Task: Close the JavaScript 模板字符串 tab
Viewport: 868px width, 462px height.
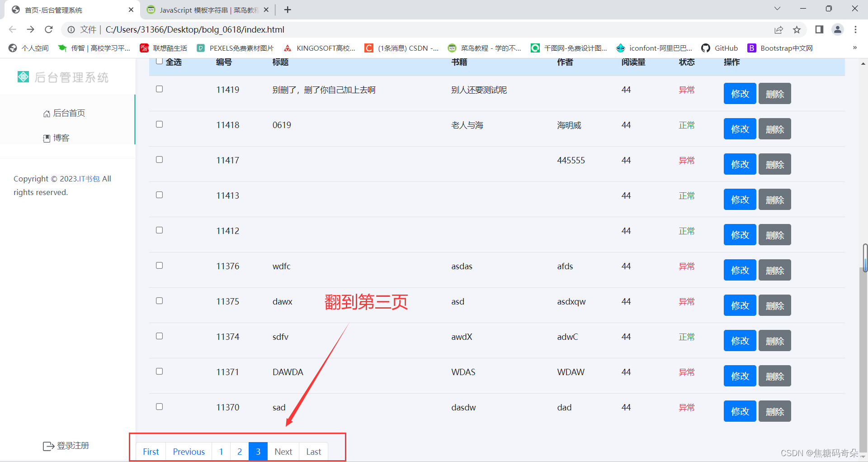Action: 266,10
